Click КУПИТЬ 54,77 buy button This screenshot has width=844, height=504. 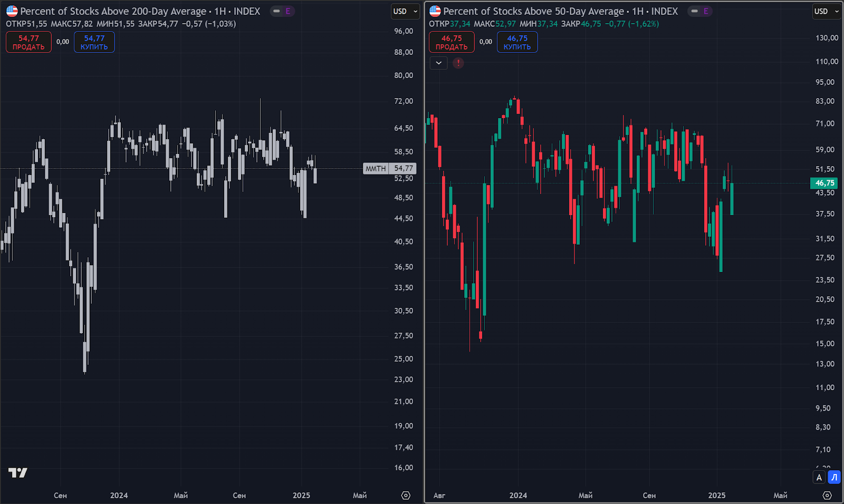(x=94, y=42)
